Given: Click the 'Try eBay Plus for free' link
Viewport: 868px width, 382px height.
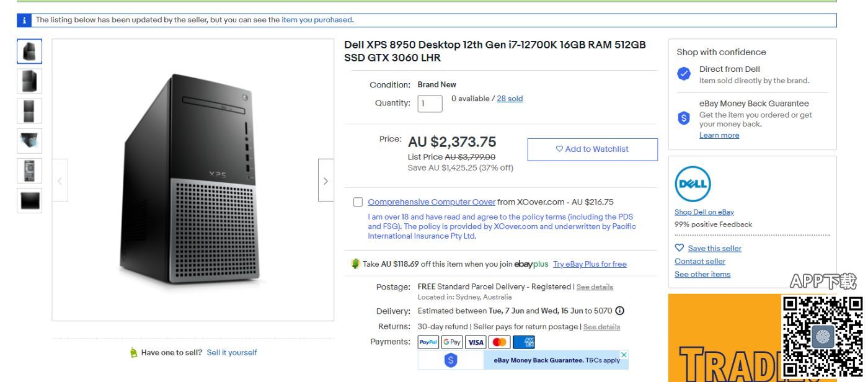Looking at the screenshot, I should pyautogui.click(x=590, y=264).
